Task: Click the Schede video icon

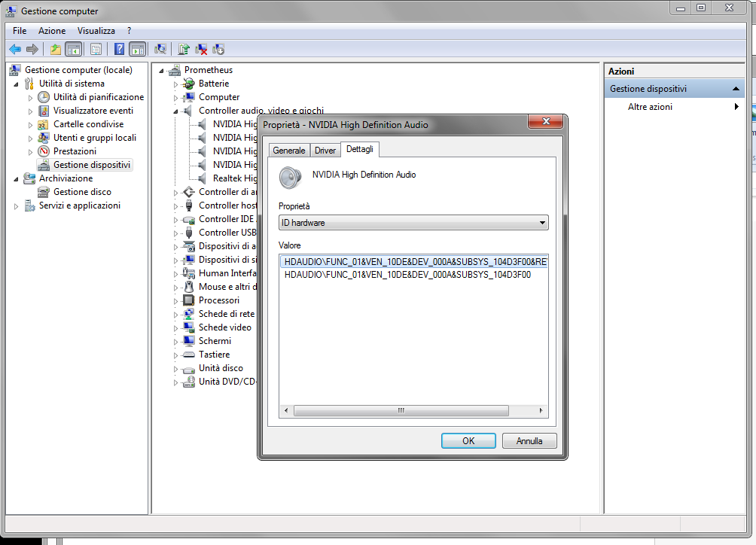Action: 188,327
